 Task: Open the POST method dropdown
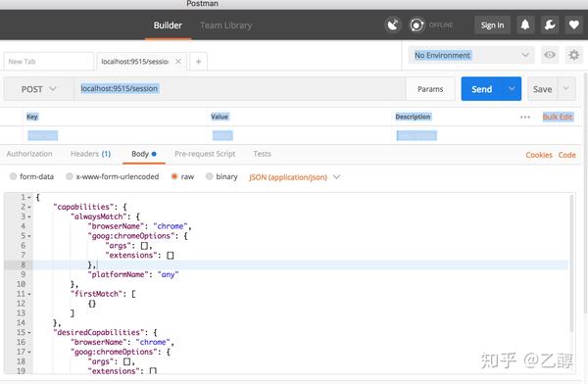click(38, 89)
